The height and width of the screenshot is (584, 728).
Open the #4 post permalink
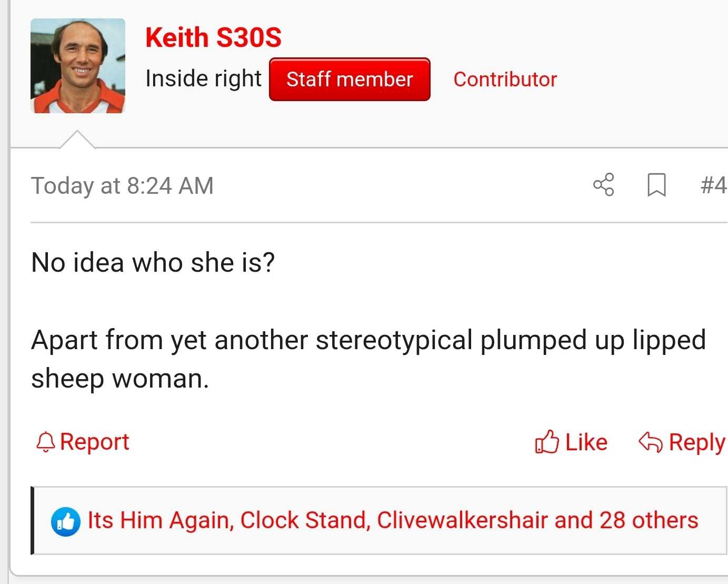(x=713, y=185)
